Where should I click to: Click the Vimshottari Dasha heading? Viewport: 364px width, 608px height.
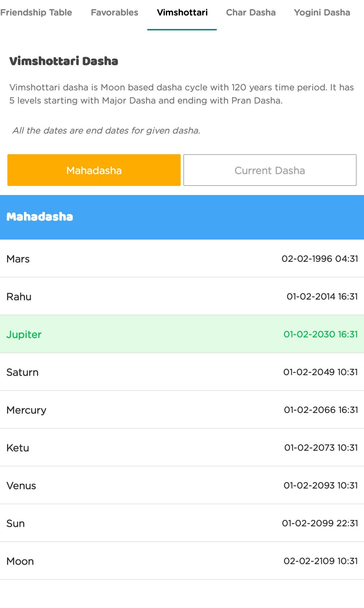coord(64,61)
